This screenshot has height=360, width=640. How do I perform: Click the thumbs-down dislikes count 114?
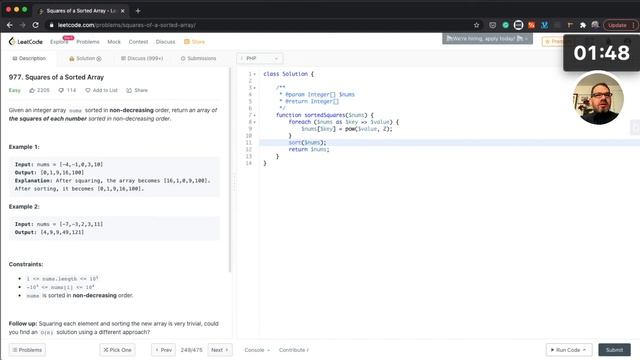tap(67, 90)
